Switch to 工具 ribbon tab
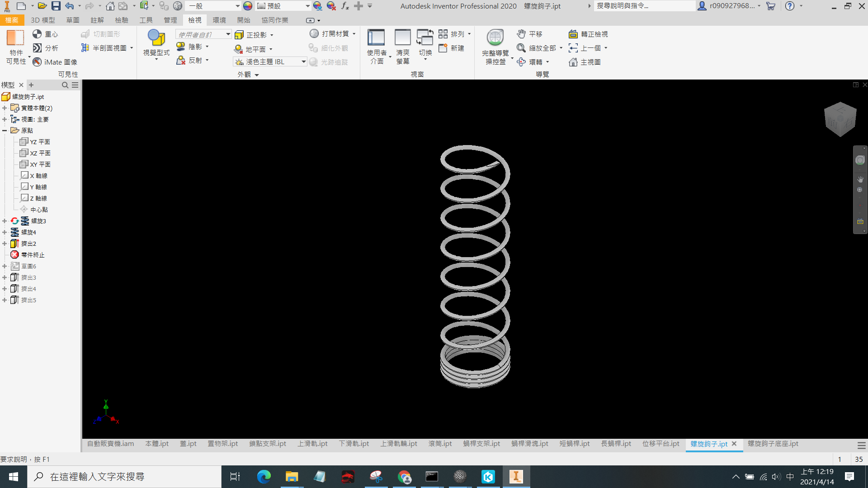868x488 pixels. (x=146, y=20)
